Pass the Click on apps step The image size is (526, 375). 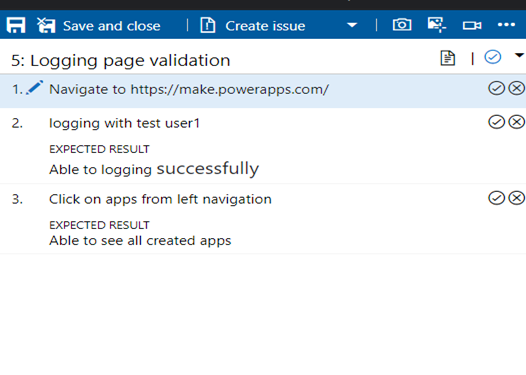[496, 198]
